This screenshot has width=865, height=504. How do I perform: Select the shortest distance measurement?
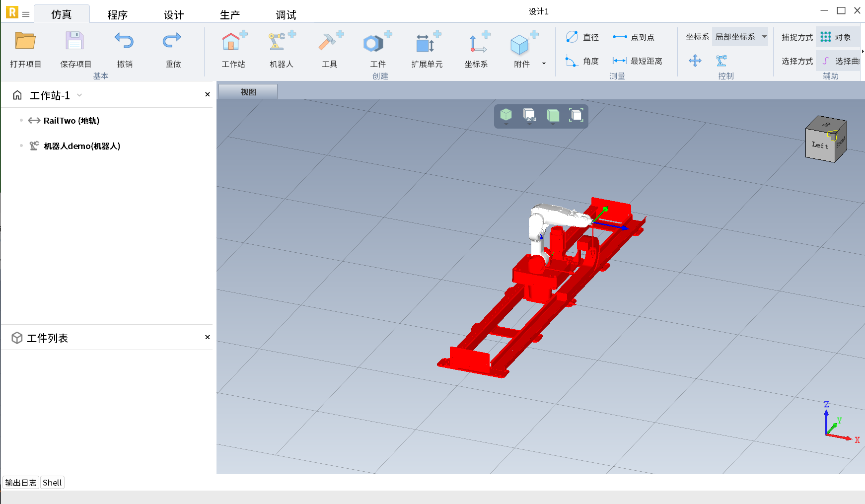[x=638, y=61]
